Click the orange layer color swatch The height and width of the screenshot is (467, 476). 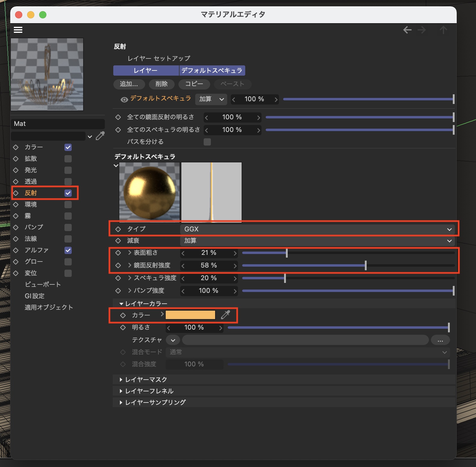[190, 315]
